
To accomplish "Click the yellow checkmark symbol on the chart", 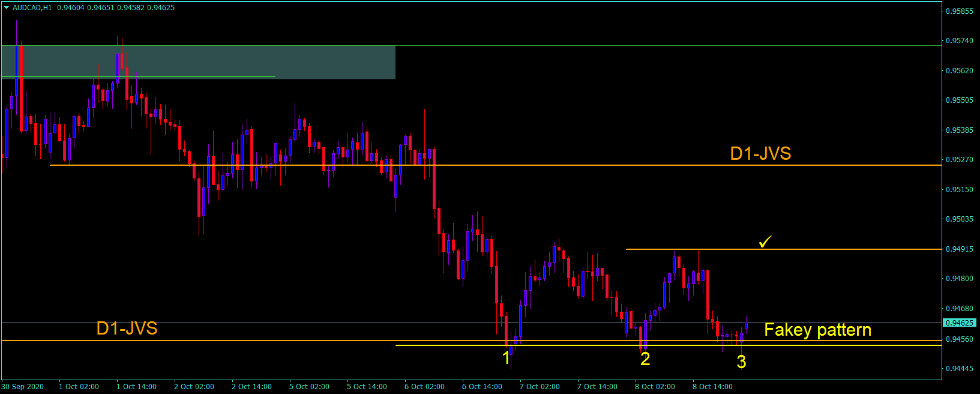I will tap(765, 241).
